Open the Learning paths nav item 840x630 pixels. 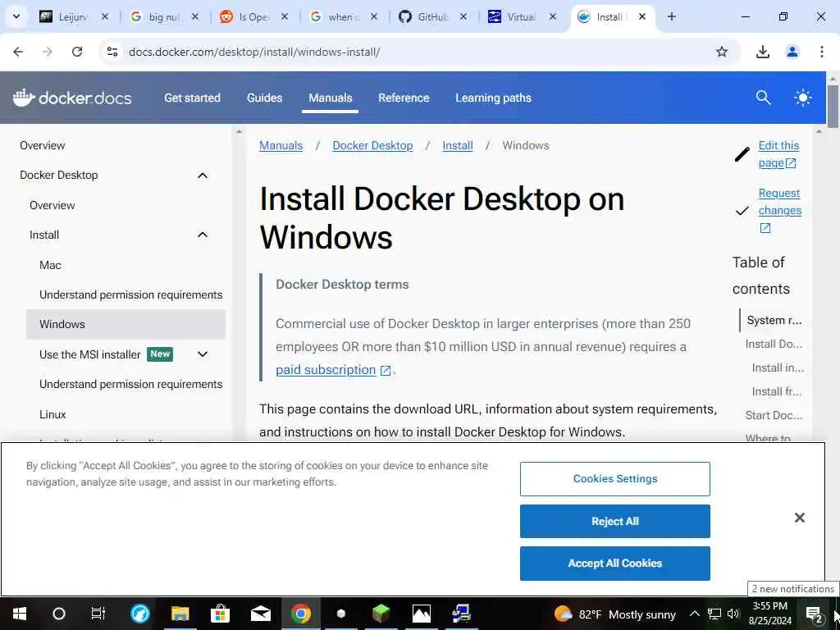tap(493, 98)
